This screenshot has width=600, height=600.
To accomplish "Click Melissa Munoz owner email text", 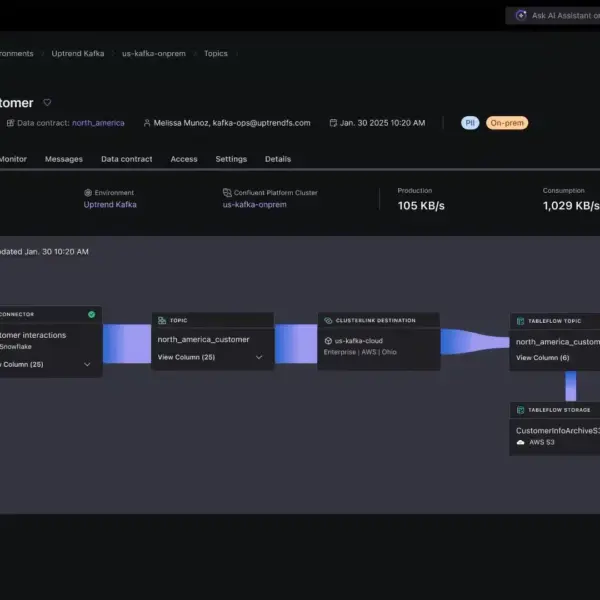I will pos(232,123).
